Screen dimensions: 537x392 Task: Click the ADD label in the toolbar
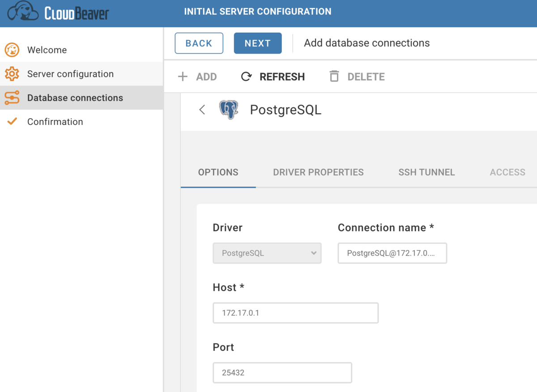click(206, 77)
